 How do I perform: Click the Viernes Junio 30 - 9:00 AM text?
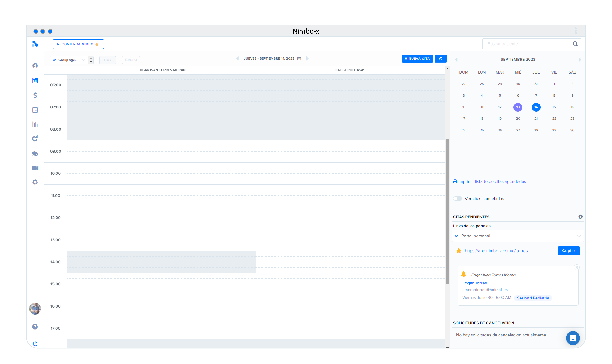[x=487, y=298]
